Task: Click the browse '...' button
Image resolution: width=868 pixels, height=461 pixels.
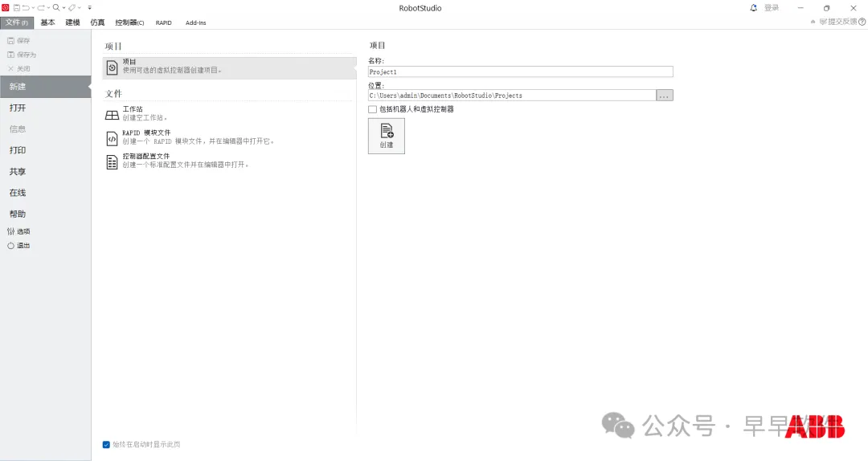Action: [665, 96]
